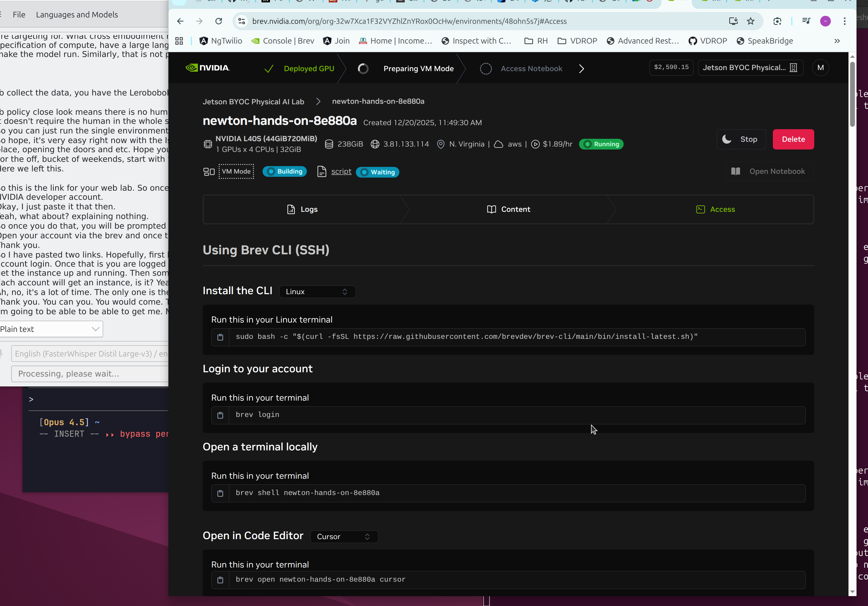The image size is (868, 606).
Task: Copy the brev login command
Action: coord(220,415)
